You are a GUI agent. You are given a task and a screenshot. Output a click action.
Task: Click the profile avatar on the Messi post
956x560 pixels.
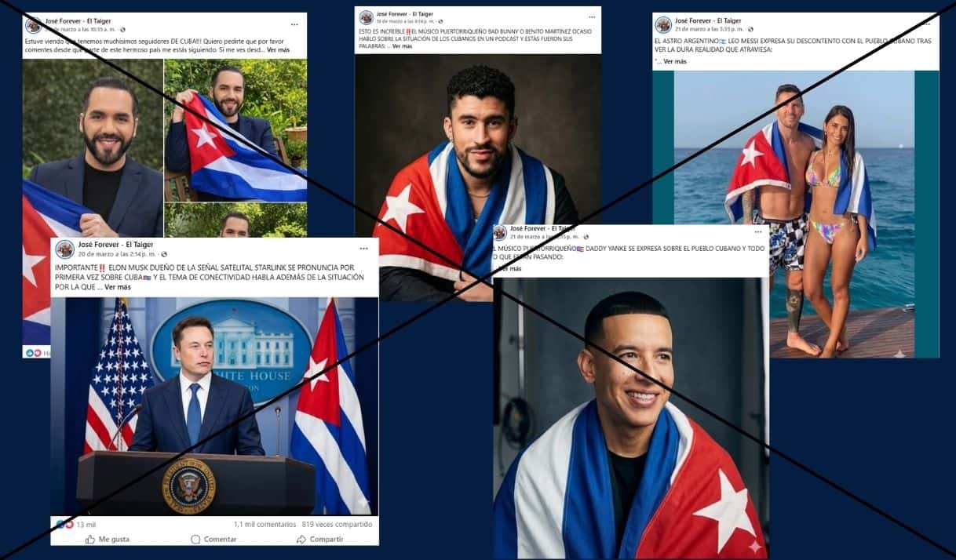[663, 24]
